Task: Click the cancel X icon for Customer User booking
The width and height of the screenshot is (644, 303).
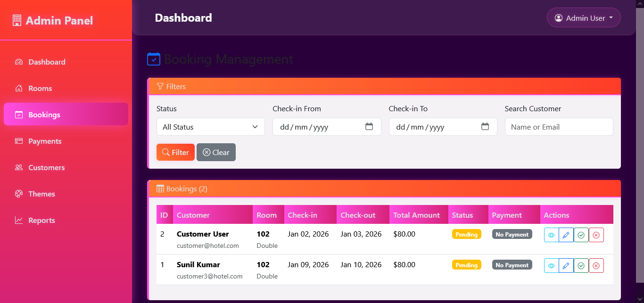Action: tap(596, 235)
